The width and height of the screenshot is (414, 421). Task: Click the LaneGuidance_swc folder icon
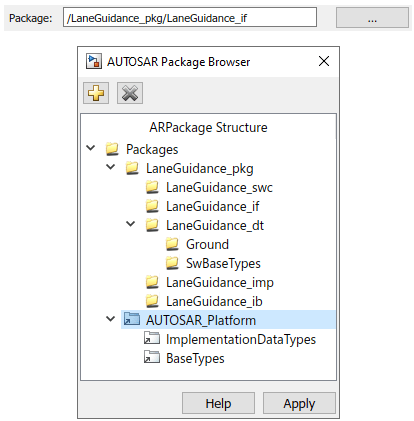152,187
